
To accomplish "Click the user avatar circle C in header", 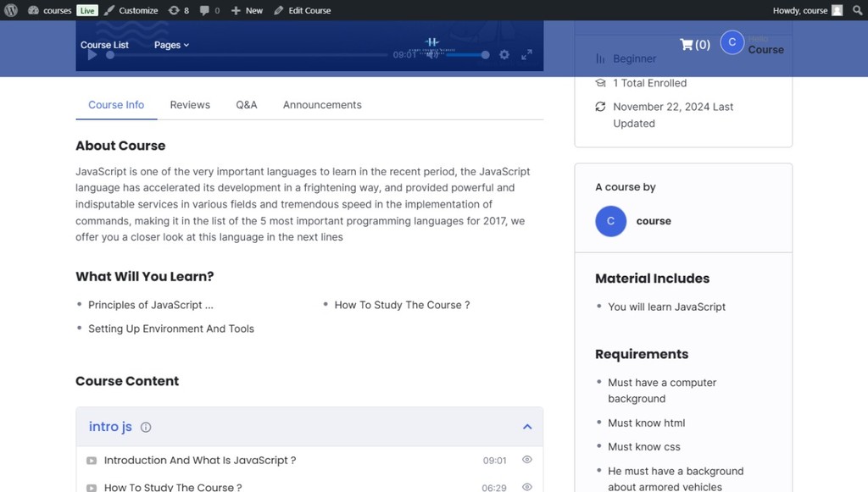I will point(732,42).
